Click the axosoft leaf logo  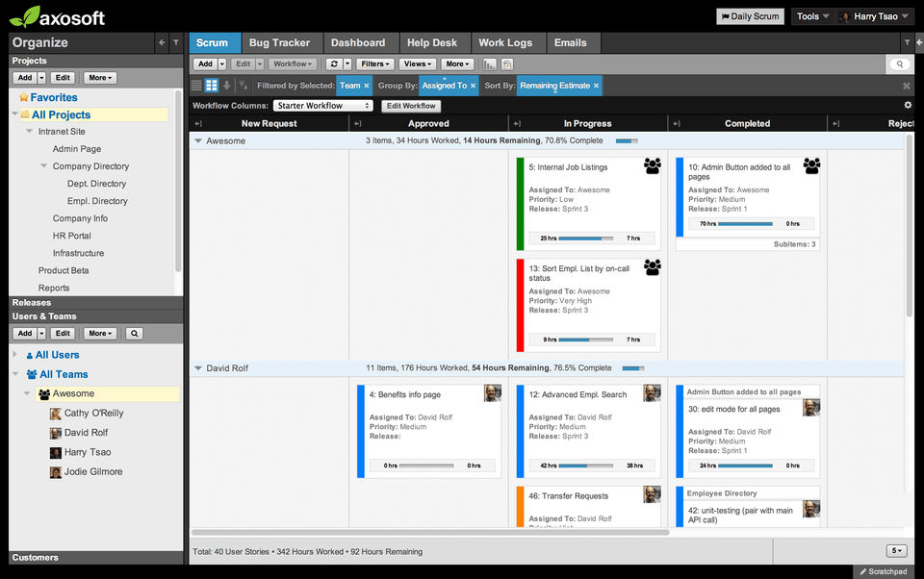point(25,16)
